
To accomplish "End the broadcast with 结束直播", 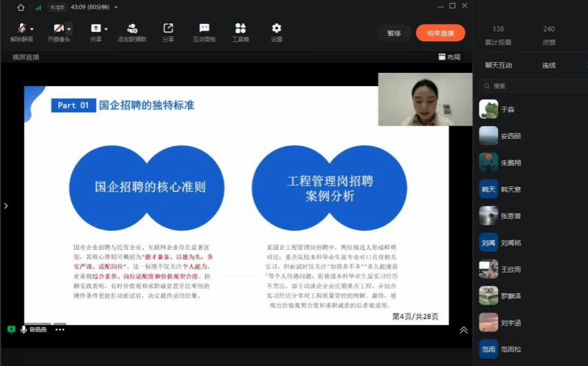I will [440, 33].
